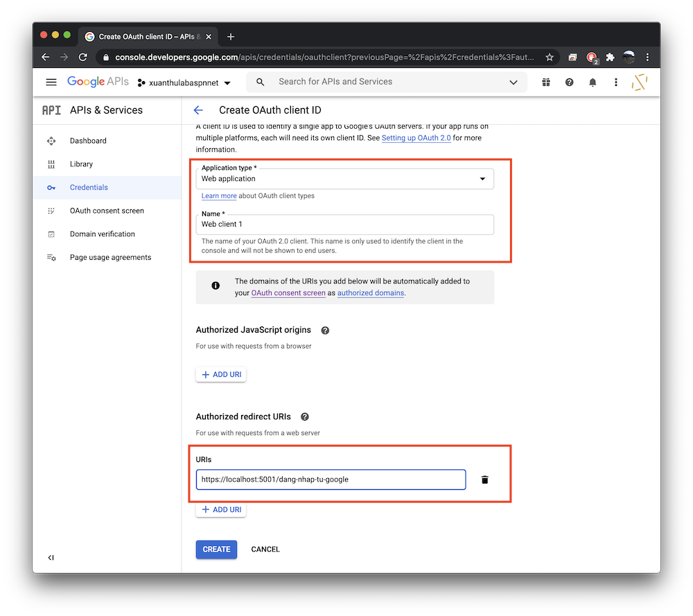This screenshot has height=616, width=693.
Task: Open the browser extensions puzzle icon
Action: (610, 57)
